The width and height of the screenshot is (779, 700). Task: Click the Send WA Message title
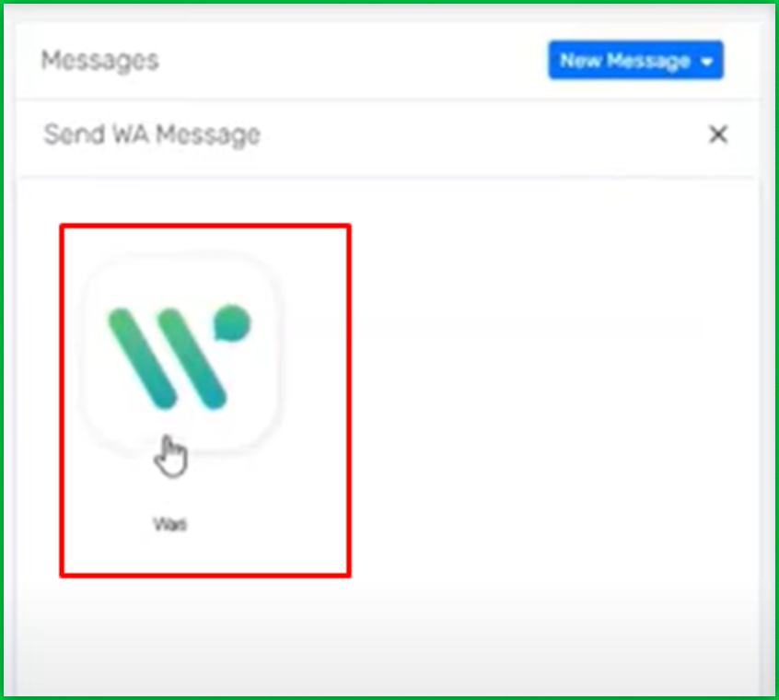152,134
